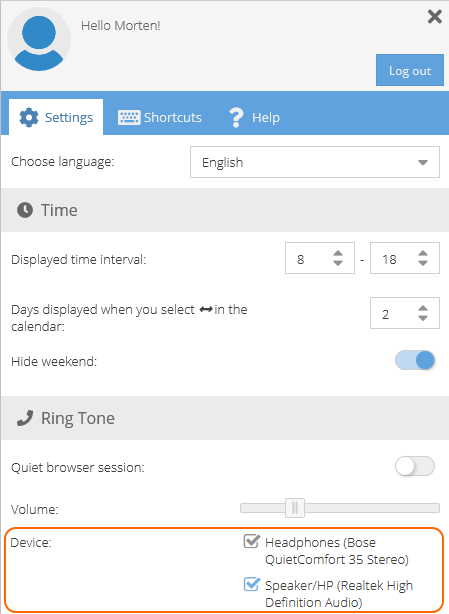Click the user profile avatar icon
Viewport: 449px width, 614px height.
point(39,40)
